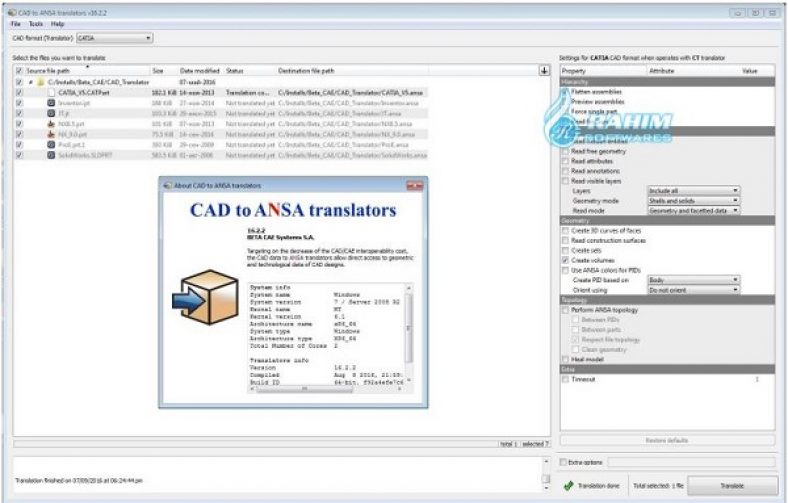Click the Inventor.ipt file type icon
The height and width of the screenshot is (503, 788).
pos(51,103)
